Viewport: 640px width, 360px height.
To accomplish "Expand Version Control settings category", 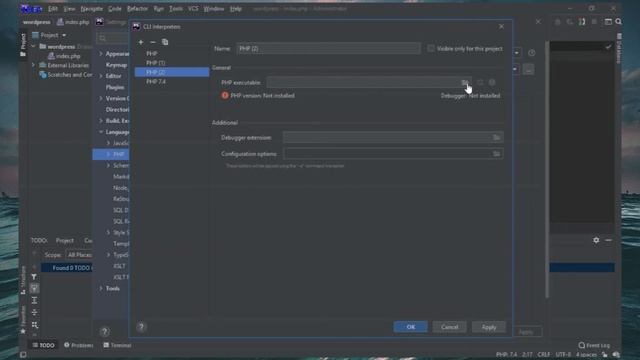I will click(101, 98).
